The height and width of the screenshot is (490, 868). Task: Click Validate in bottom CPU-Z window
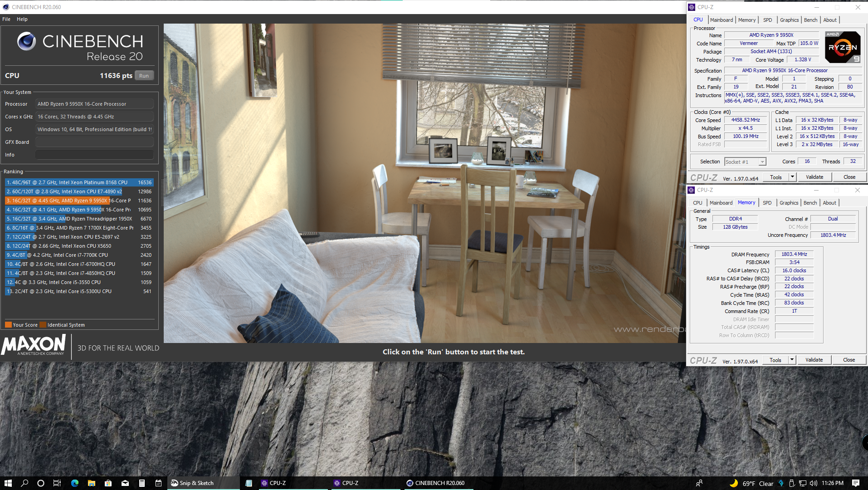[814, 360]
